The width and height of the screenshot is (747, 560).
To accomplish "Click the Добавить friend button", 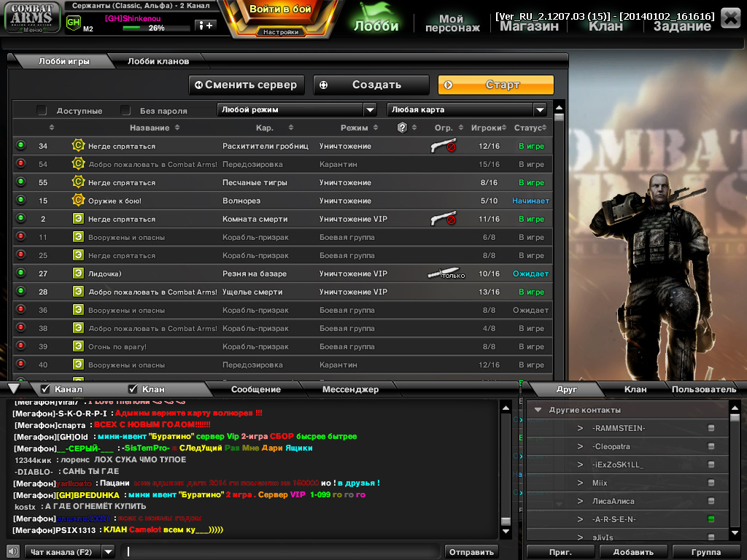I will [633, 552].
